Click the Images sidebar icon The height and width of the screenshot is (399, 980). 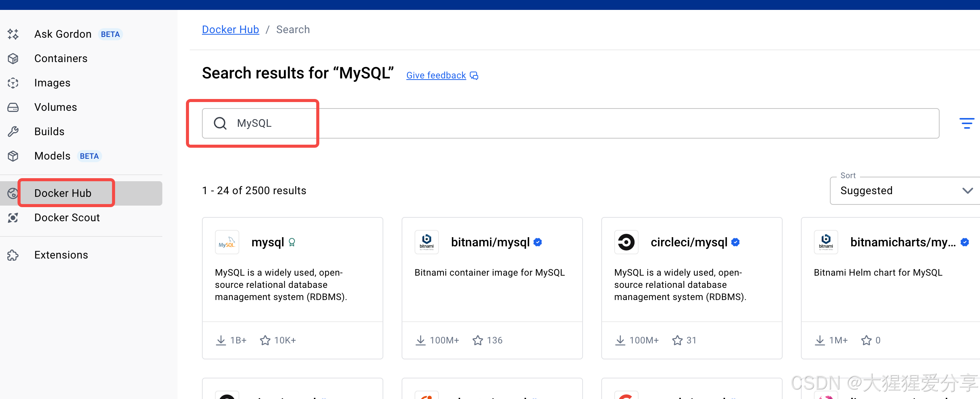[x=13, y=83]
